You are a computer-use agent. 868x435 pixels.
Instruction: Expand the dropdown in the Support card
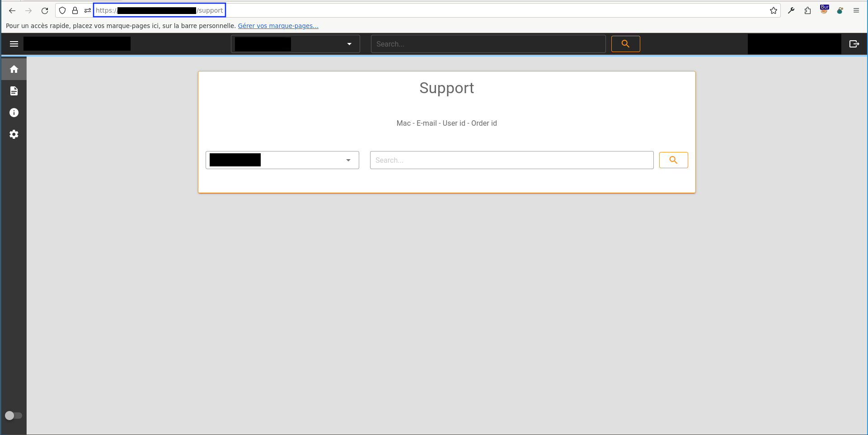coord(282,160)
